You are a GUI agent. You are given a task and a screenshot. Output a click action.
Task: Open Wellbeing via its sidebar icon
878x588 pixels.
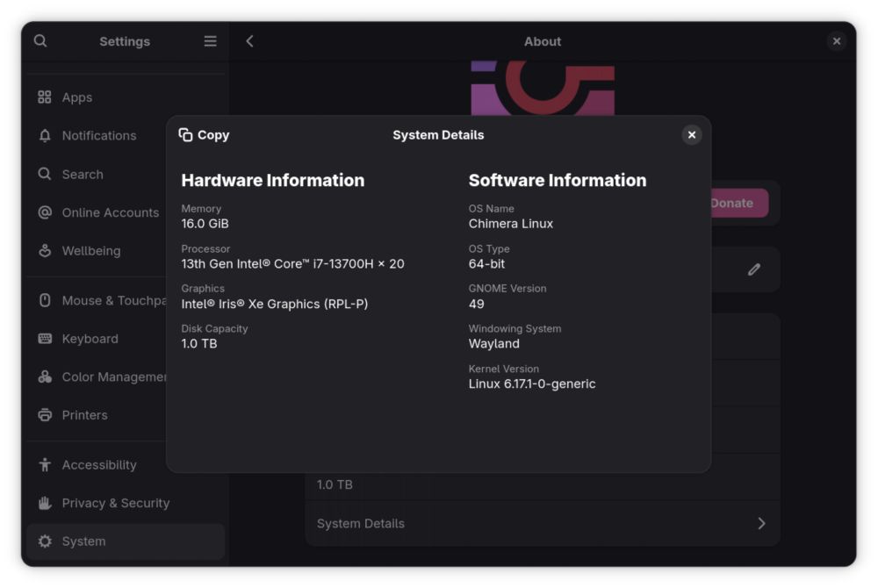(x=45, y=251)
